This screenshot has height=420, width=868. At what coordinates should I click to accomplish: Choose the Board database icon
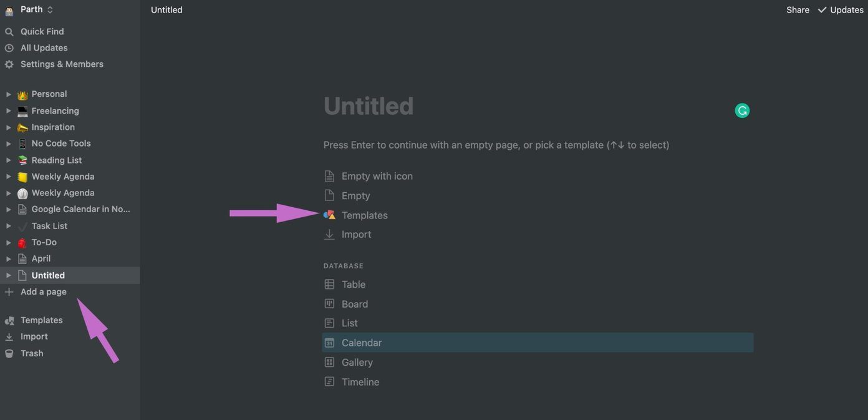click(329, 304)
